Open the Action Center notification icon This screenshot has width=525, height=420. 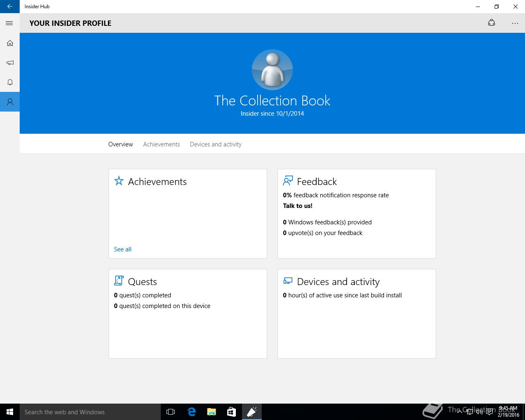click(489, 412)
